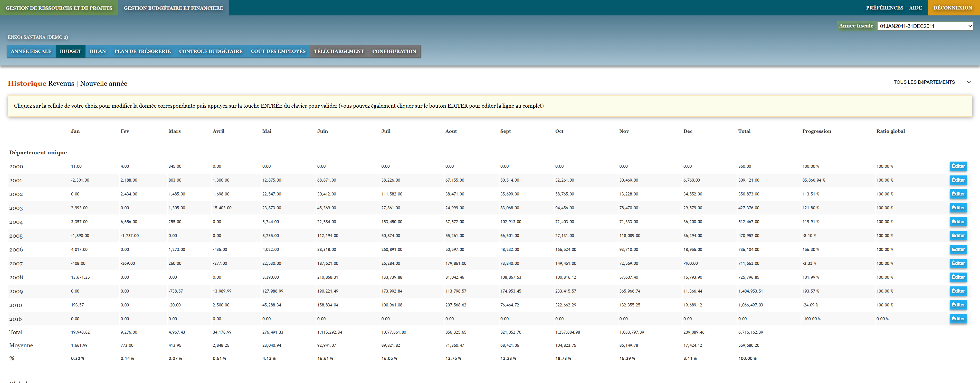Viewport: 980px width, 383px height.
Task: Edit the 2016 row with Éditer
Action: [958, 319]
